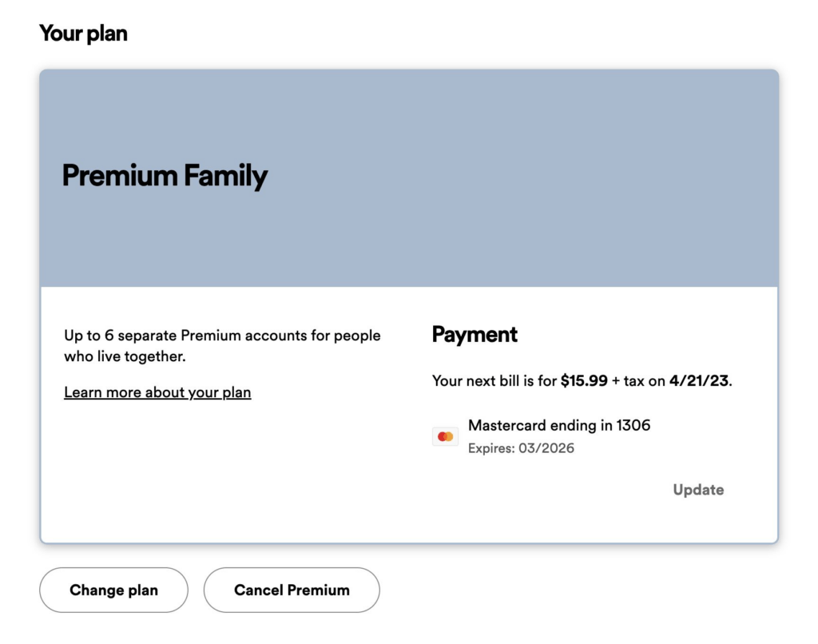818x644 pixels.
Task: Click the Payment section heading
Action: pos(475,335)
